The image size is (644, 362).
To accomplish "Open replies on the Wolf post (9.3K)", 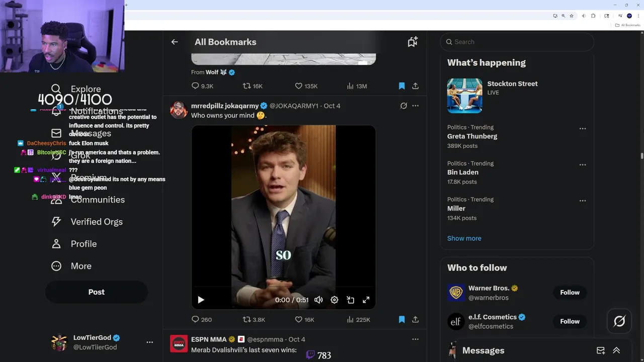I will (202, 86).
